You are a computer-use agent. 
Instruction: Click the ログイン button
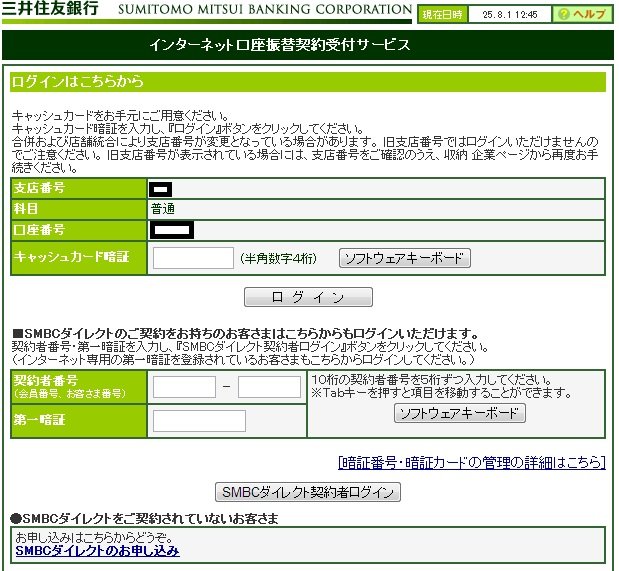[308, 297]
